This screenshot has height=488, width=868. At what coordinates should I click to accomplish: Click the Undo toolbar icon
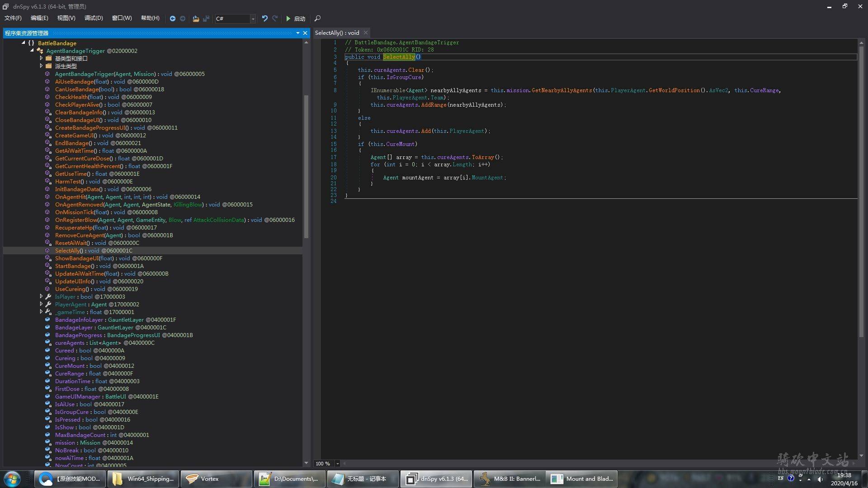tap(265, 19)
